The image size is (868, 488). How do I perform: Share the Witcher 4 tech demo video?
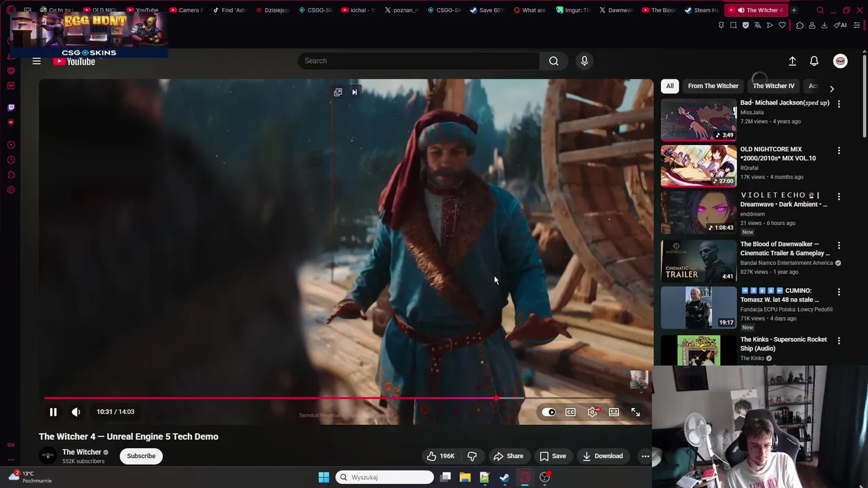tap(509, 456)
